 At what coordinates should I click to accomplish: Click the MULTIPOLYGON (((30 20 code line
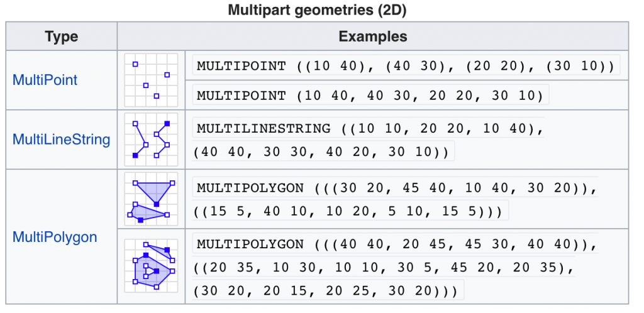click(x=395, y=188)
